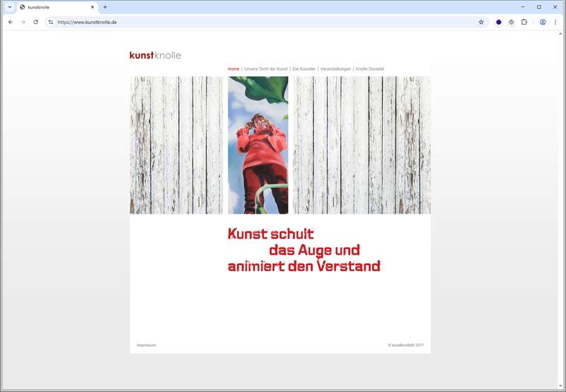Click the Impressum footer link
Viewport: 566px width, 392px height.
click(146, 345)
